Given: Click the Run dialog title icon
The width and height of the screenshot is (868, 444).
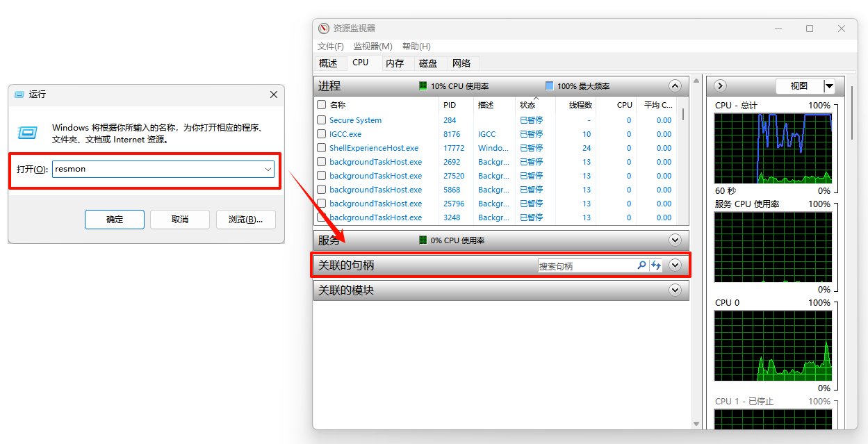Looking at the screenshot, I should tap(19, 94).
